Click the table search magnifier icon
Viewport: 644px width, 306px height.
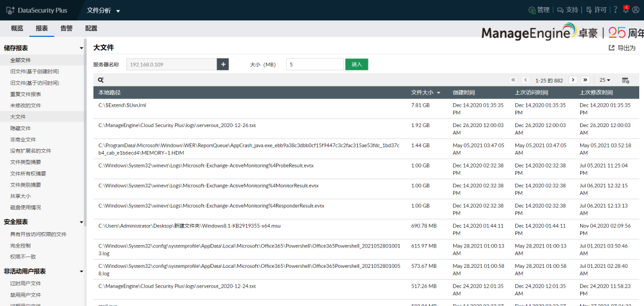tap(101, 80)
